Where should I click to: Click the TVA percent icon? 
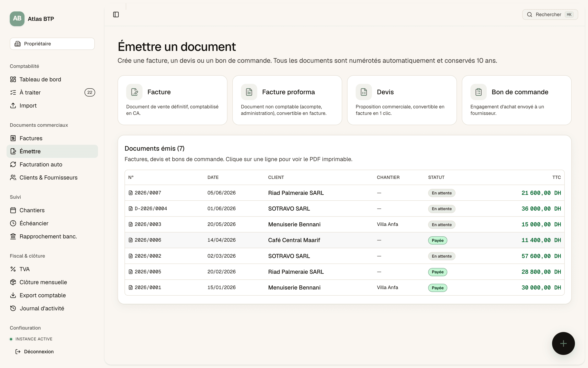[x=13, y=269]
